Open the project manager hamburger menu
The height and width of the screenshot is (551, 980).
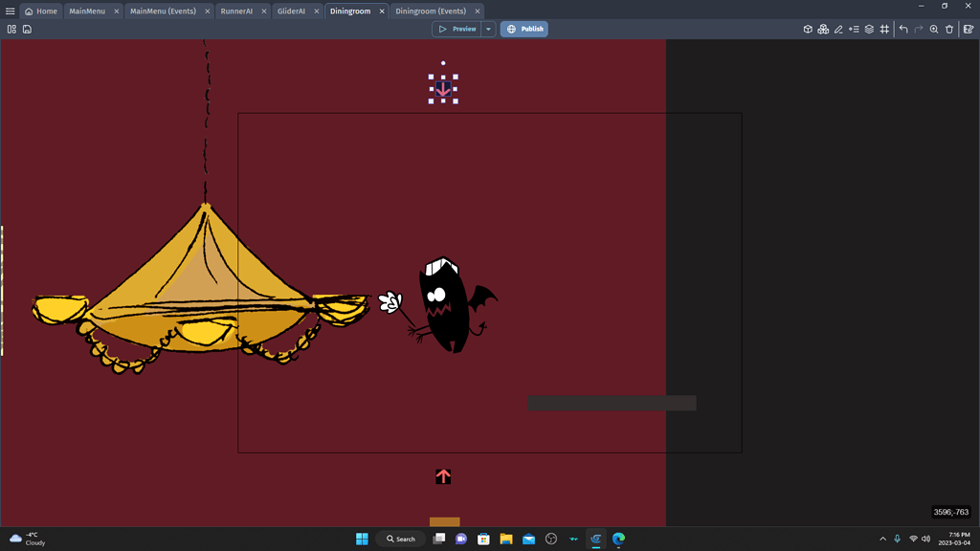tap(9, 11)
